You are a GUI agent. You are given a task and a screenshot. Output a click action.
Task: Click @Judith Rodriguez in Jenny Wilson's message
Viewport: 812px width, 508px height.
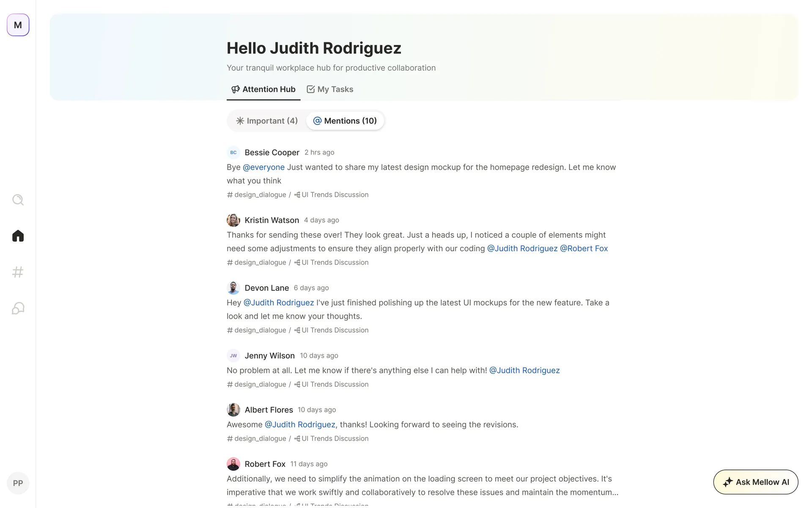524,370
